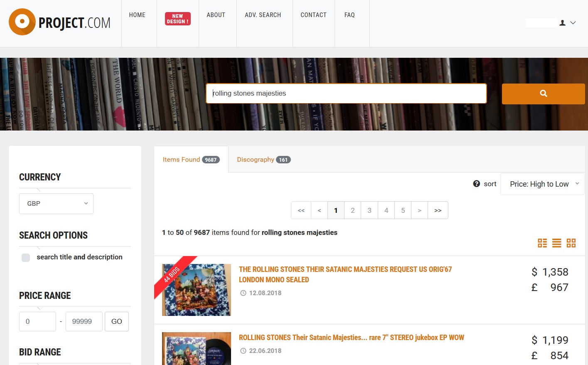
Task: Switch to detailed list view icon
Action: pos(542,243)
